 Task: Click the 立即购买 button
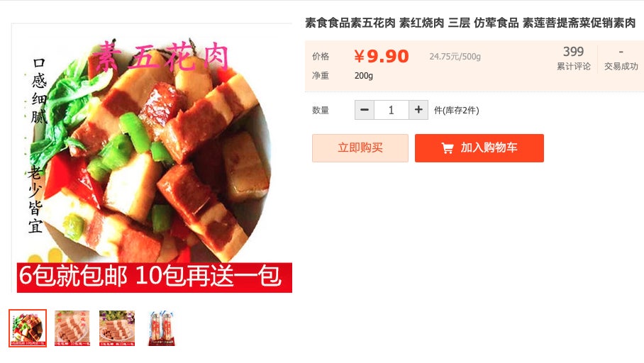click(x=360, y=148)
